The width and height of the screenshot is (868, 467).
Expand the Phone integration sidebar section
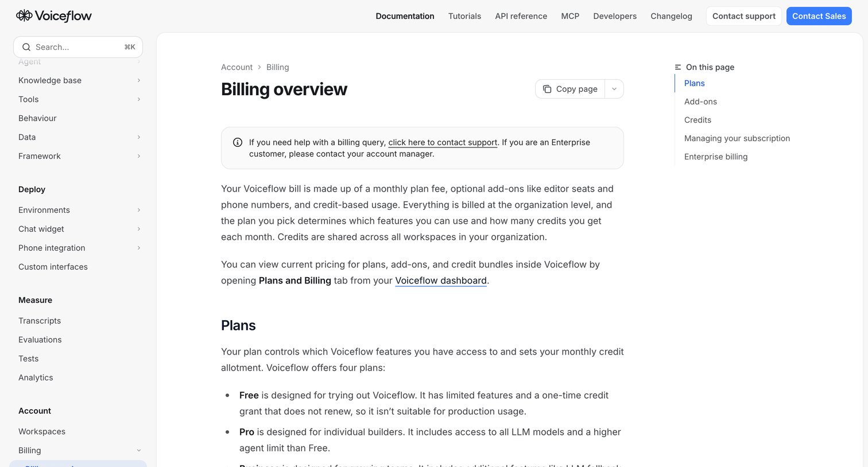coord(139,248)
